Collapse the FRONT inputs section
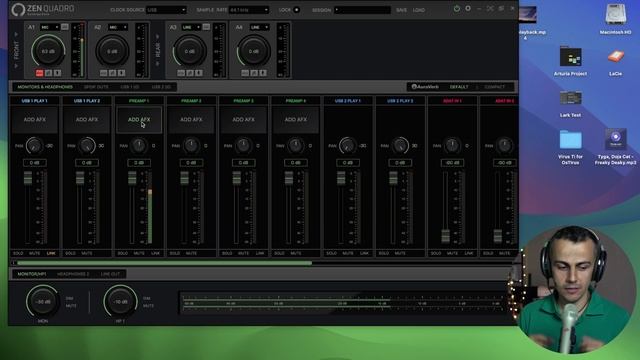640x360 pixels. [16, 50]
